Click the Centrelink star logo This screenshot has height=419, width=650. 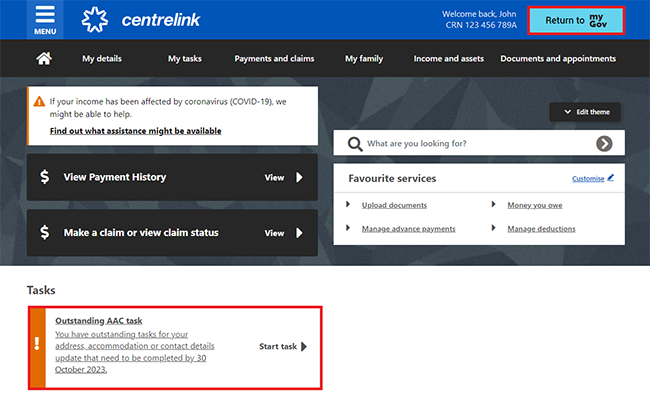[x=95, y=19]
